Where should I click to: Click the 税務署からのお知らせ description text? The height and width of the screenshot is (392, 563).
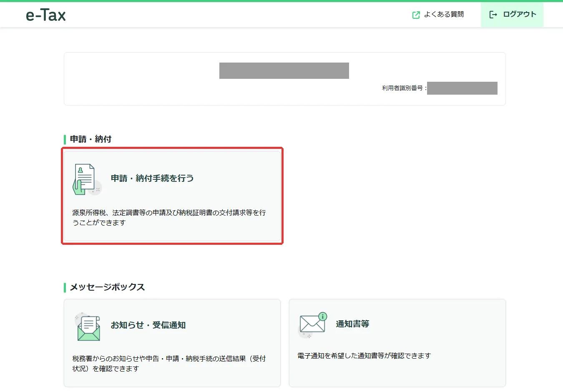click(169, 364)
